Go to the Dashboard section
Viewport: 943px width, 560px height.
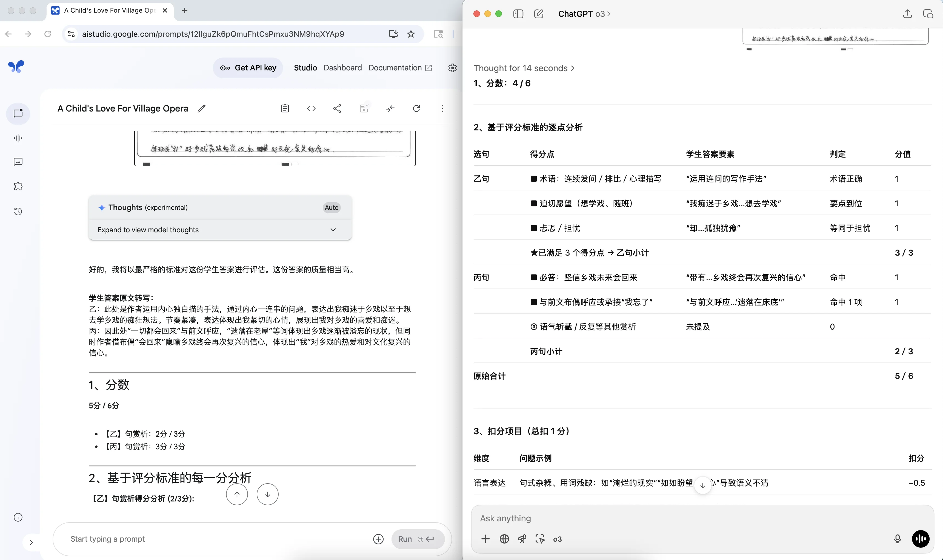point(342,68)
